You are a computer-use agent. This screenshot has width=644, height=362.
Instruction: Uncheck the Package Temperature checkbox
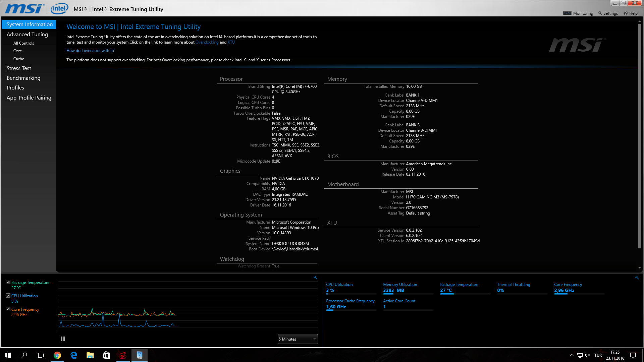click(8, 282)
